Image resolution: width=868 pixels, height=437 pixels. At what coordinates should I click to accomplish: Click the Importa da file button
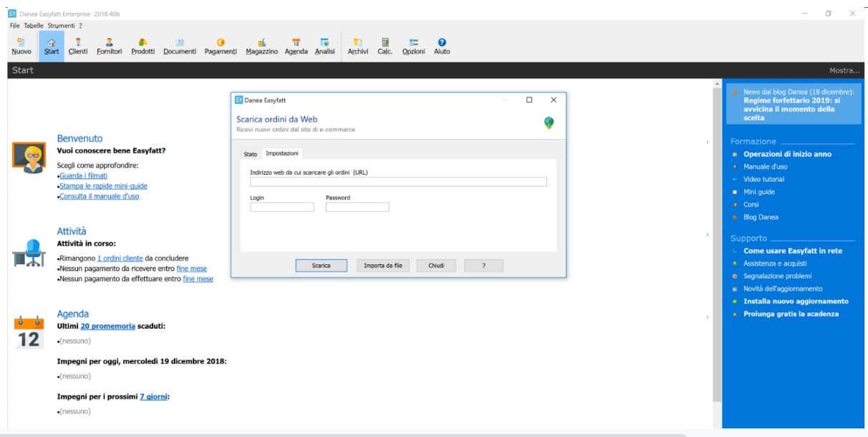click(x=382, y=266)
